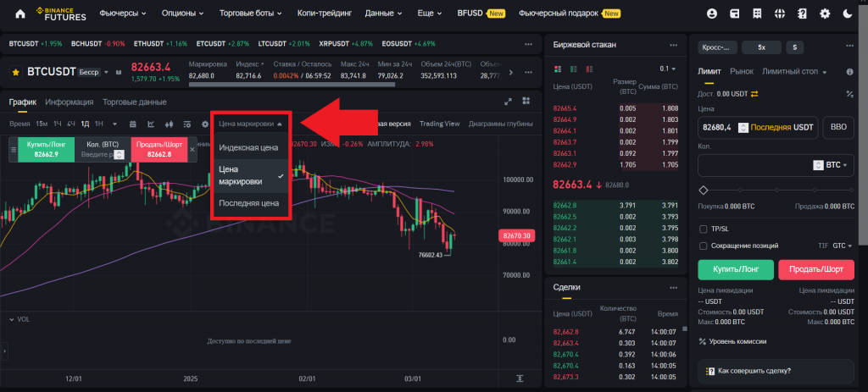Open the Данные dropdown menu
Screen dimensions: 868x392
(384, 14)
